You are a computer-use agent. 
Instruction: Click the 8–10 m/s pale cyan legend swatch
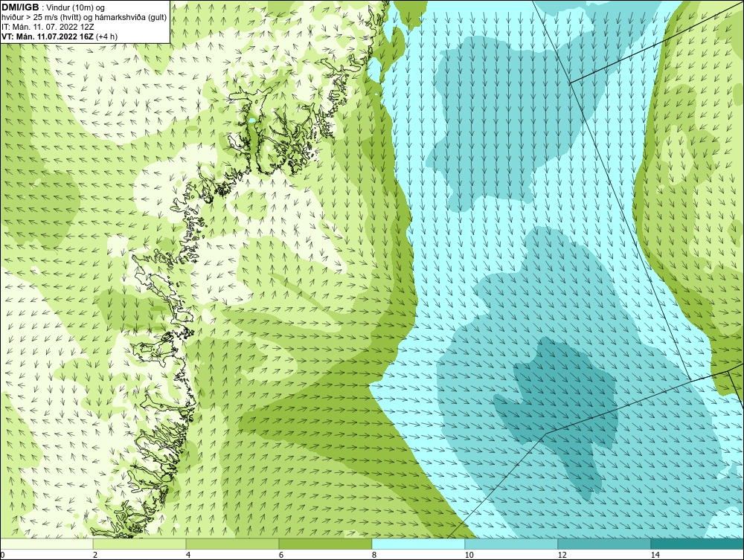point(418,544)
